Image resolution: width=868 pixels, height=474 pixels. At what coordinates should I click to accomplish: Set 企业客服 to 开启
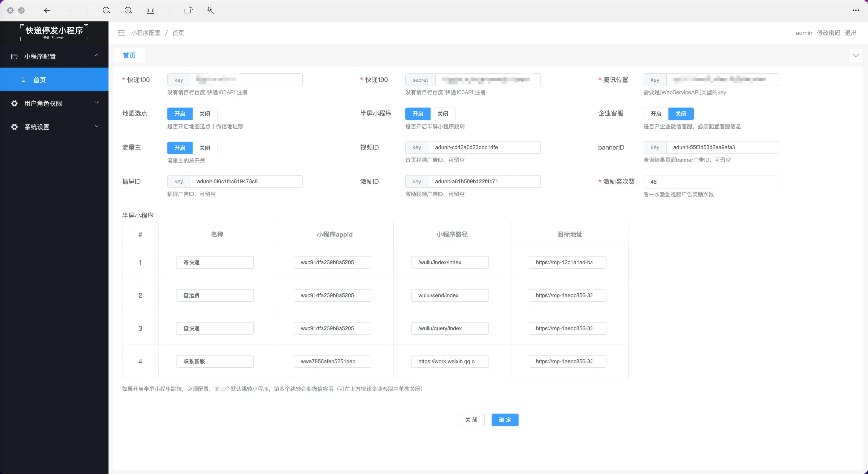(x=656, y=114)
